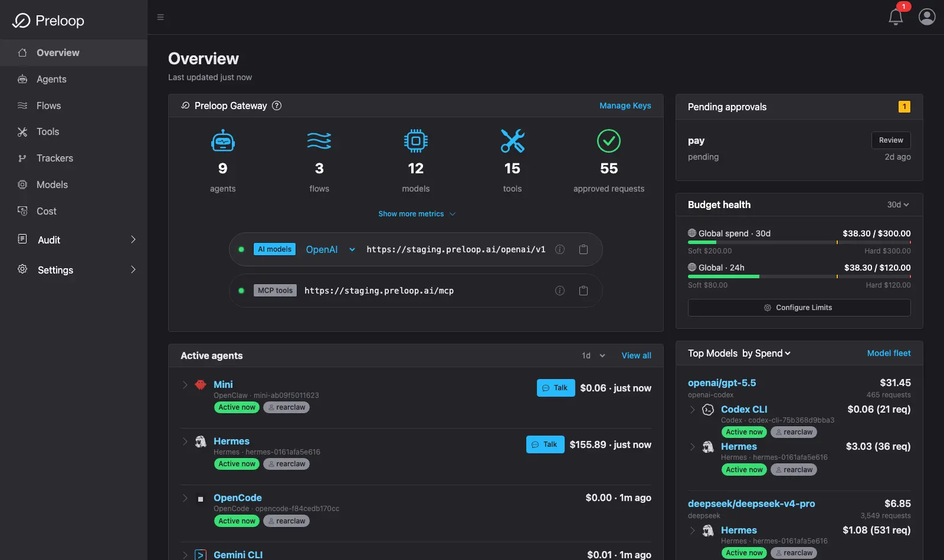Screen dimensions: 944x560
Task: Copy the OpenAI endpoint URL clipboard icon
Action: click(584, 249)
